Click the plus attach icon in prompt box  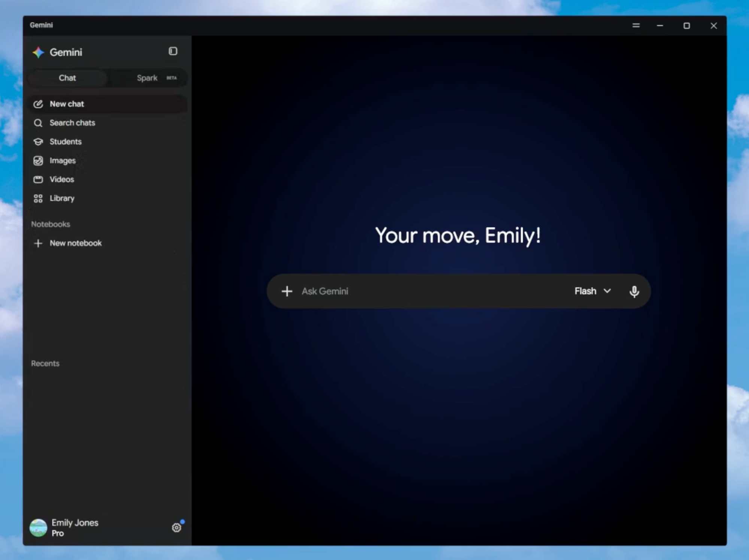point(287,291)
